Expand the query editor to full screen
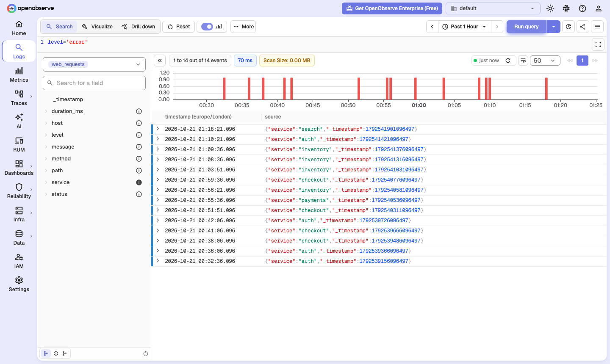This screenshot has height=364, width=610. (x=598, y=44)
